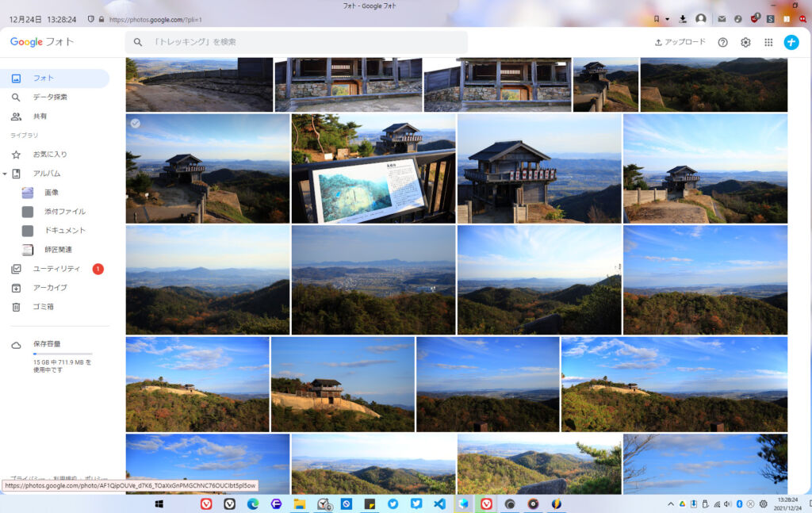Open the distant city valley photo
This screenshot has width=812, height=513.
click(373, 280)
